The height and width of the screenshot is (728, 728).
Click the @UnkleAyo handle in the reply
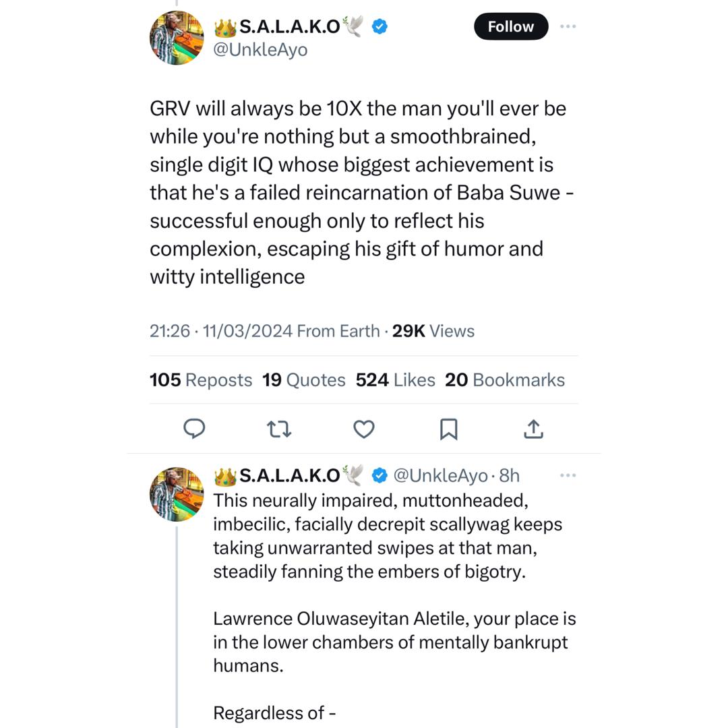pos(440,475)
